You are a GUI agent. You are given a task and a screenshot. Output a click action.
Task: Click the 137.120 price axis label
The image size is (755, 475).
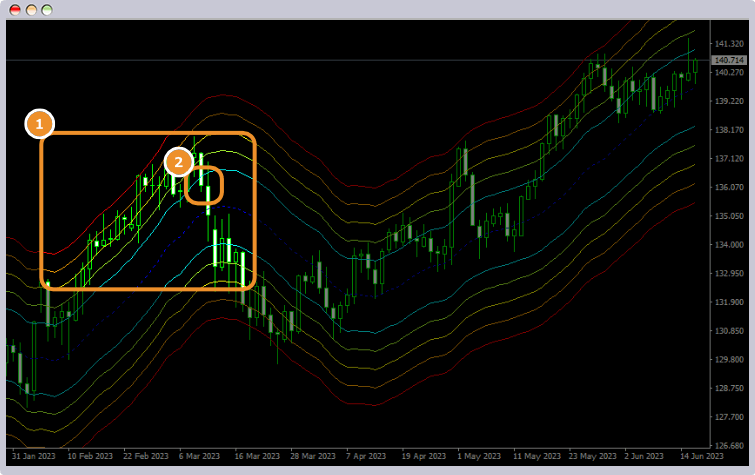(x=729, y=158)
